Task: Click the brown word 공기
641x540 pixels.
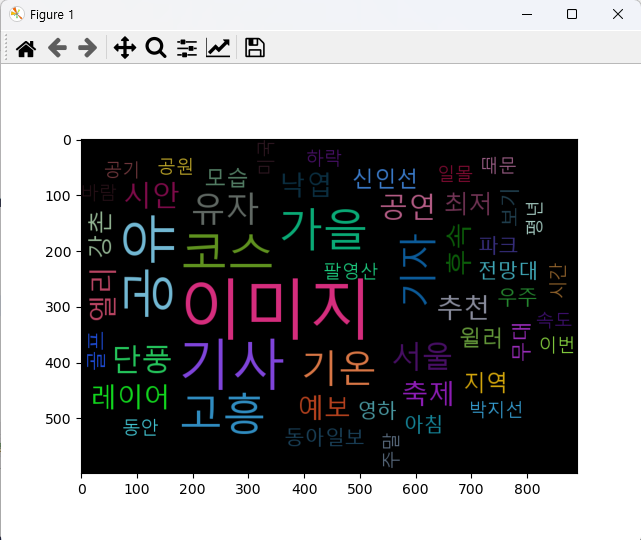Action: [122, 170]
